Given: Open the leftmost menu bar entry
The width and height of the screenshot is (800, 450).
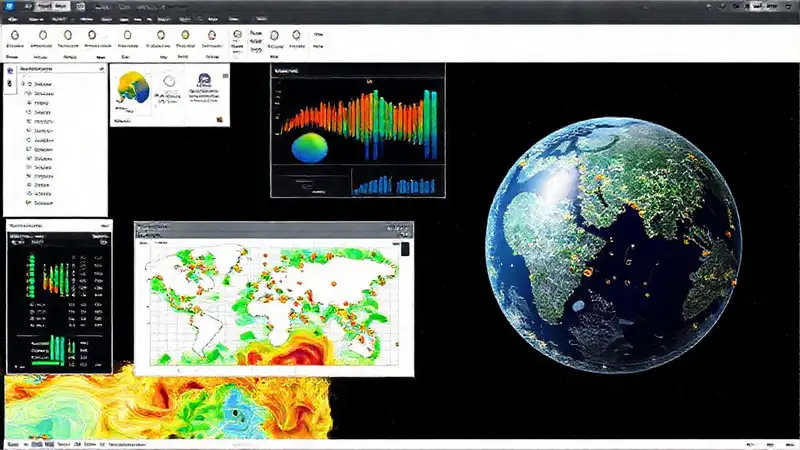Looking at the screenshot, I should tap(12, 19).
